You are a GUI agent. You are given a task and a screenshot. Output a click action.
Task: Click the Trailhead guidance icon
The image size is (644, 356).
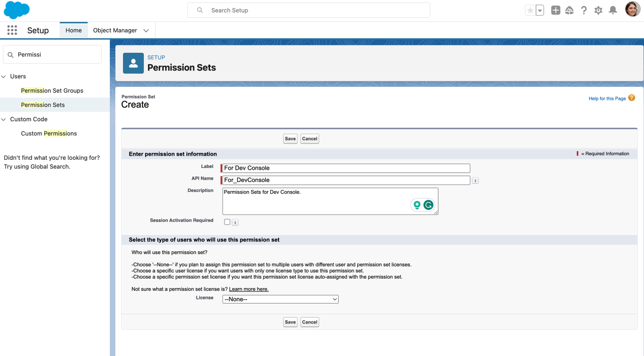point(569,10)
